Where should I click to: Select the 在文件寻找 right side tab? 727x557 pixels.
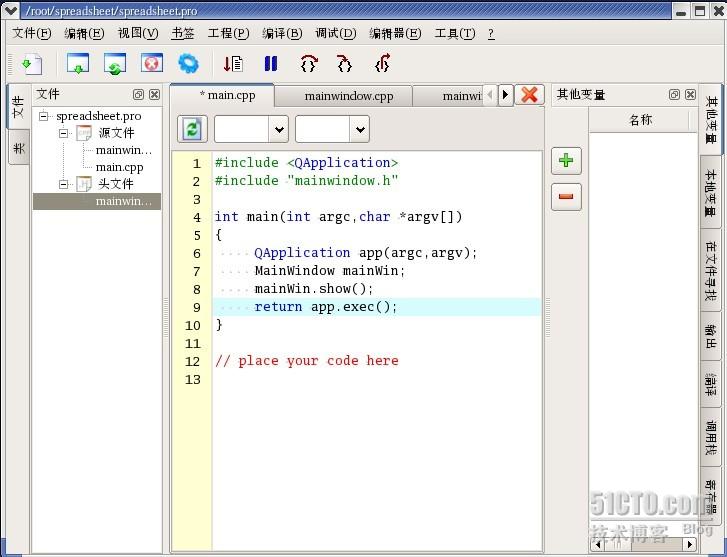(x=710, y=271)
